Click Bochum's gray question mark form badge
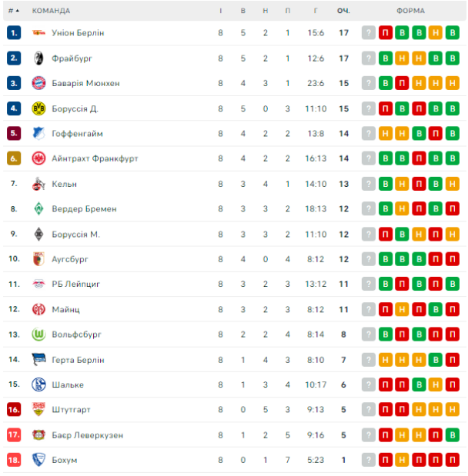The height and width of the screenshot is (476, 468). (369, 460)
